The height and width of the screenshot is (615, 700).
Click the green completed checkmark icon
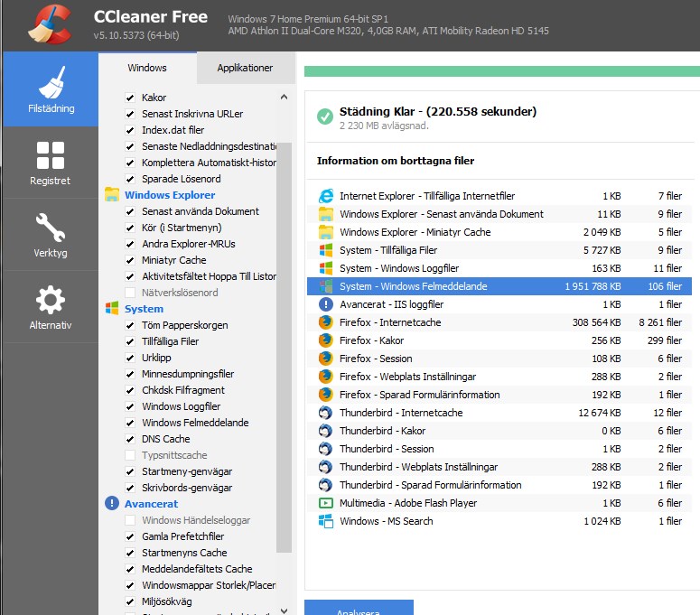coord(325,116)
